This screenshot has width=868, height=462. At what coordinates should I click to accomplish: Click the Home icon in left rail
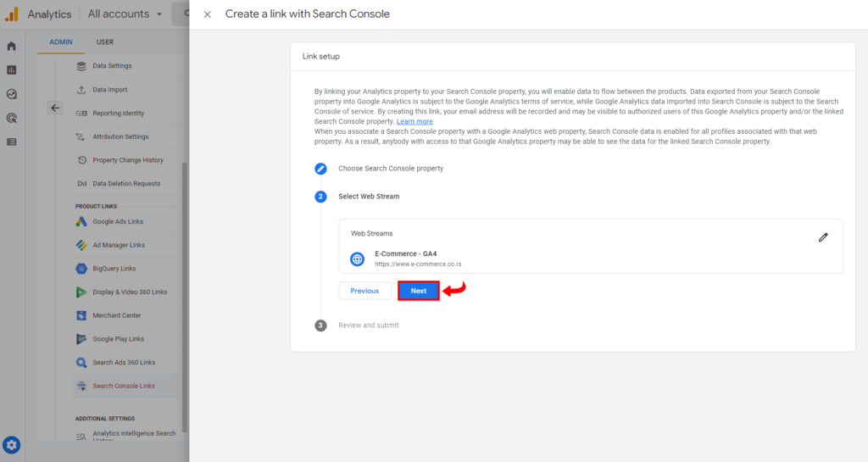point(11,46)
